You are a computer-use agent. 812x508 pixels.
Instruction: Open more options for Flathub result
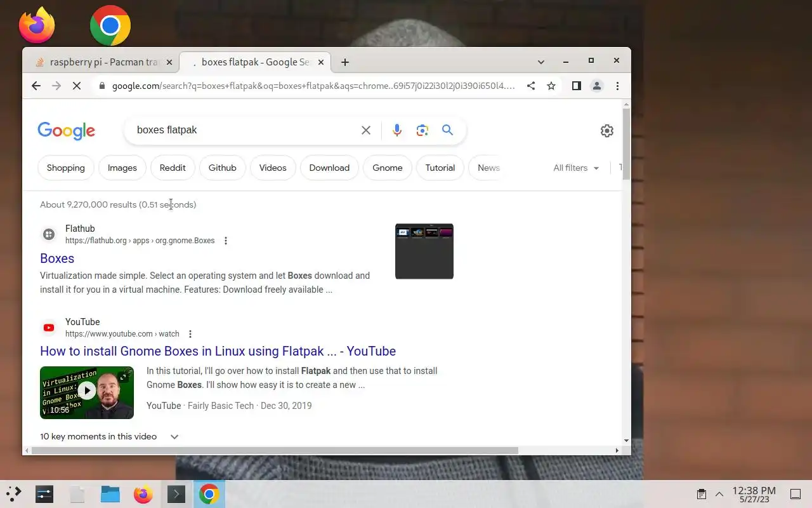coord(226,241)
